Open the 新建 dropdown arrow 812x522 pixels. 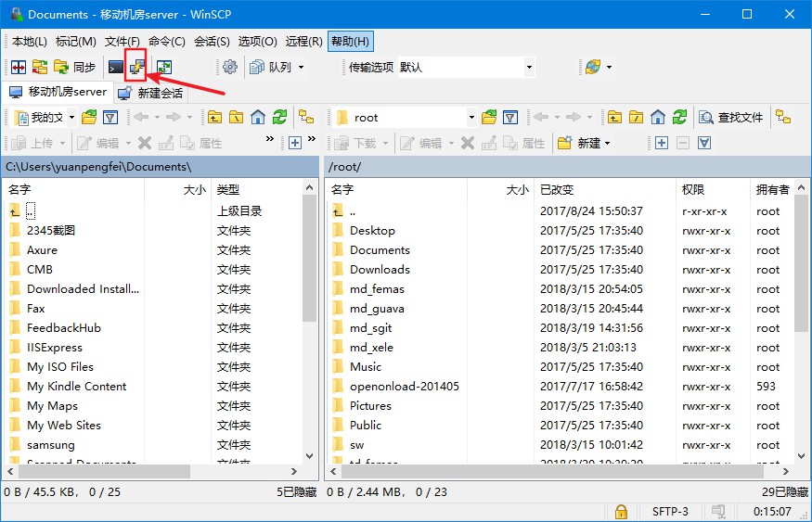(608, 144)
